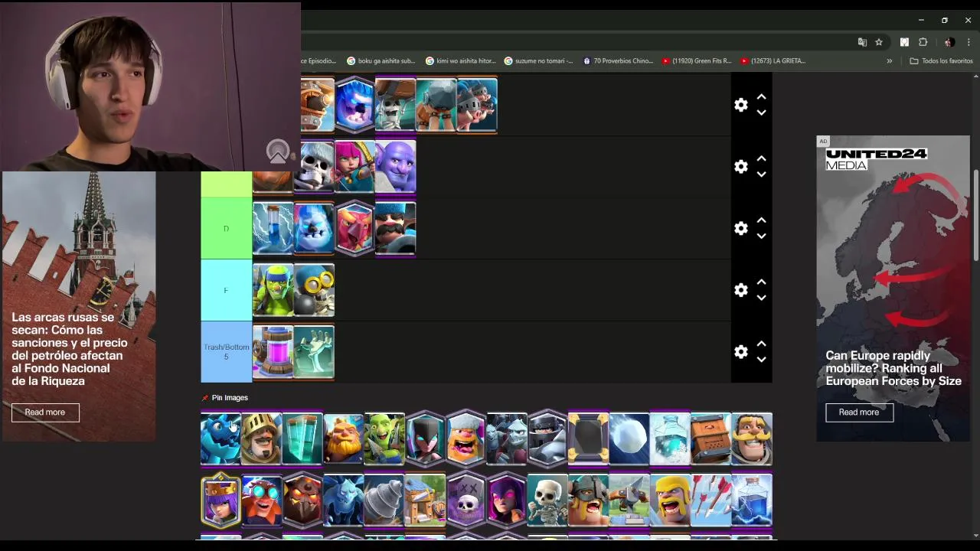
Task: Click Read more on the United24 ad
Action: [859, 412]
